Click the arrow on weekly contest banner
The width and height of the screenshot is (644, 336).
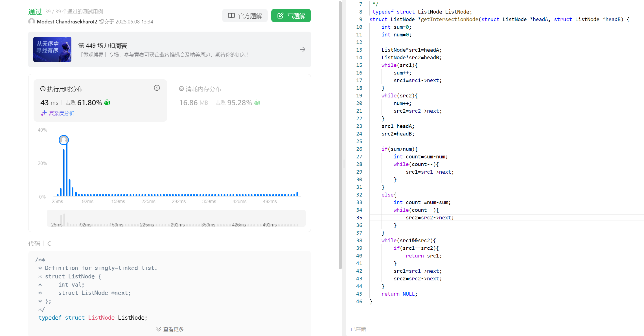(x=302, y=49)
